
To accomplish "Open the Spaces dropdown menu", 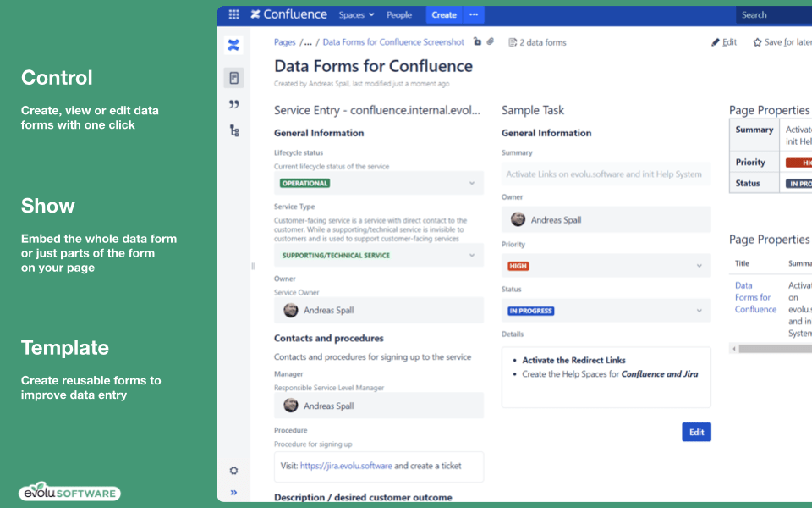I will (x=356, y=15).
